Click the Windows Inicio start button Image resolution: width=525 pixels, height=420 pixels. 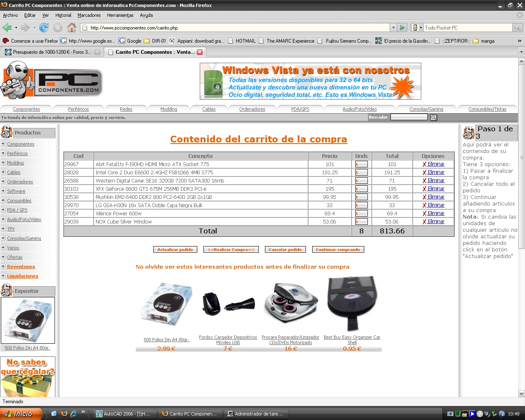tap(21, 414)
